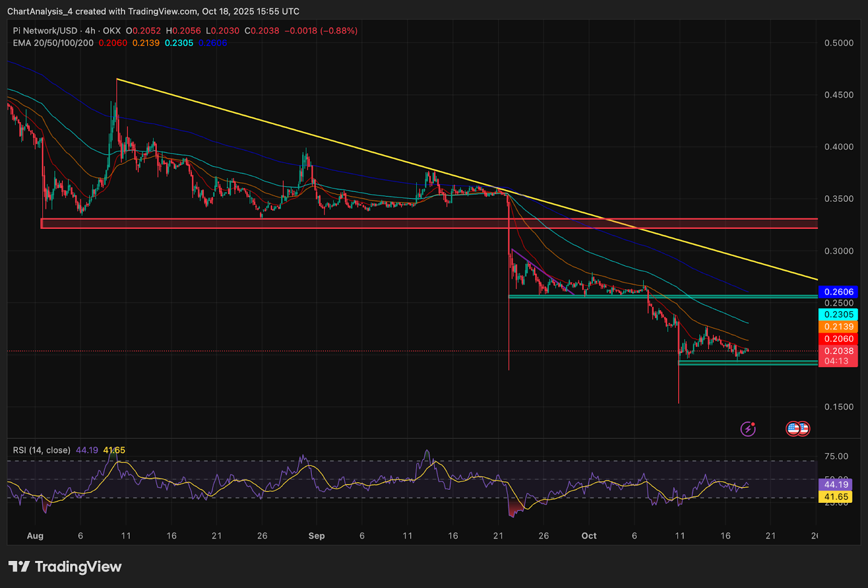Click the current price 0.2038 countdown label
Screen dimensions: 868x588
pyautogui.click(x=838, y=356)
